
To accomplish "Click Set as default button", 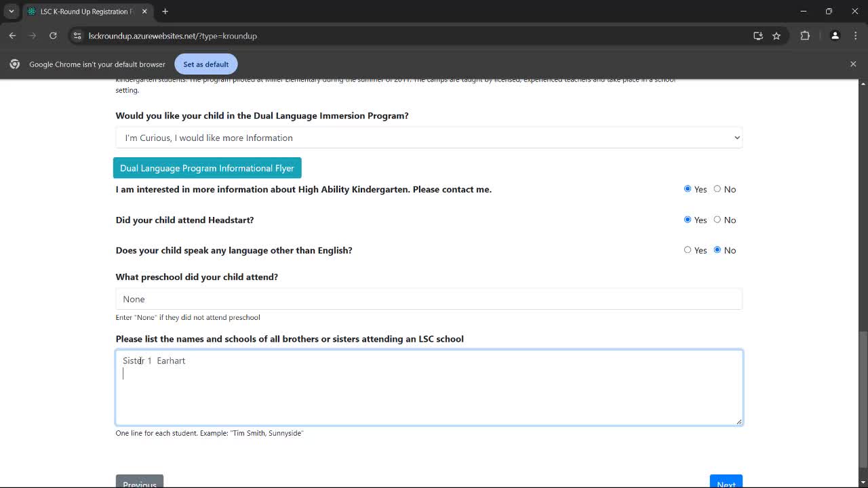I will [205, 64].
